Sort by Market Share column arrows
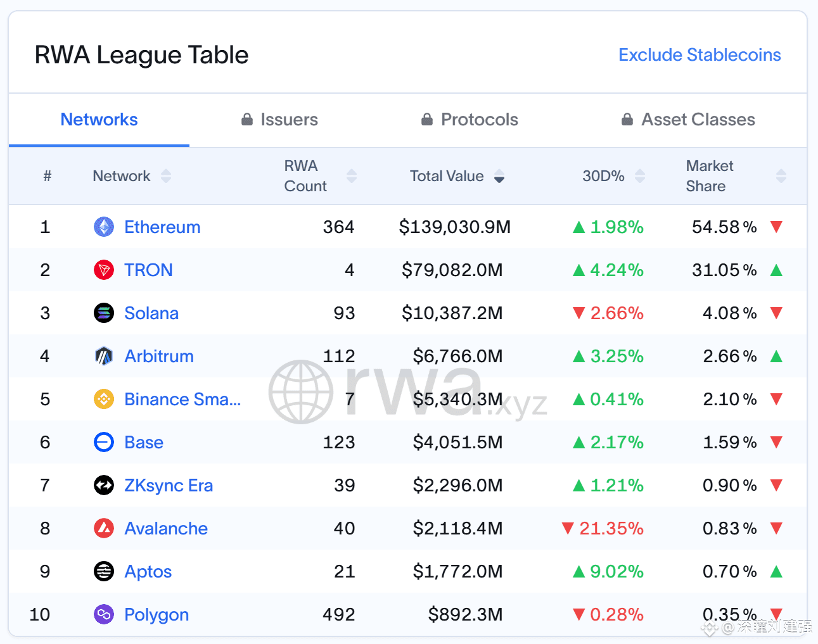 coord(781,176)
